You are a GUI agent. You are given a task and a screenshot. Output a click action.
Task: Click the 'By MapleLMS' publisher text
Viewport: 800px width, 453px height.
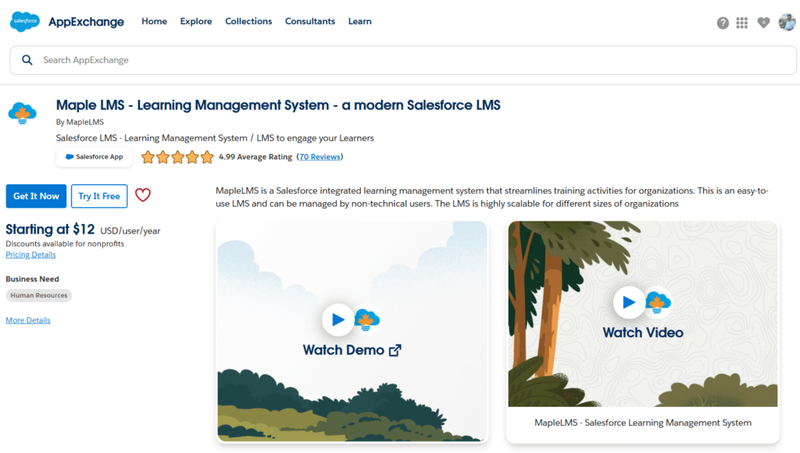coord(80,122)
